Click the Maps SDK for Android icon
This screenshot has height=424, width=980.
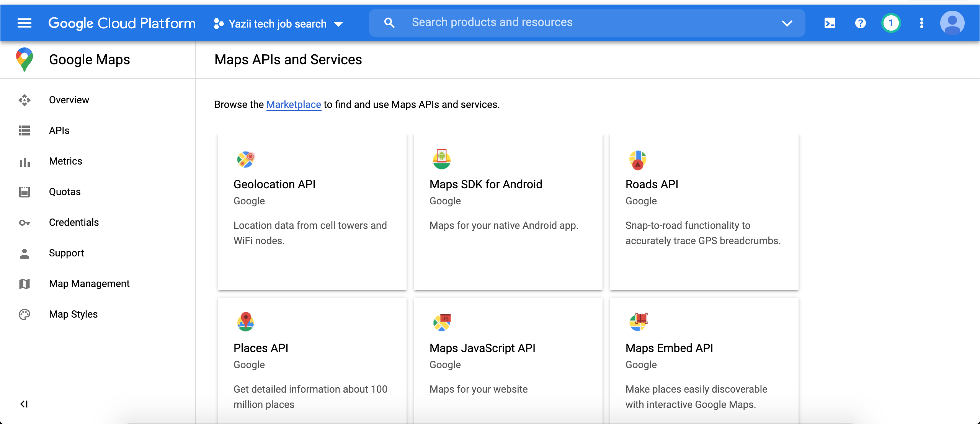441,159
